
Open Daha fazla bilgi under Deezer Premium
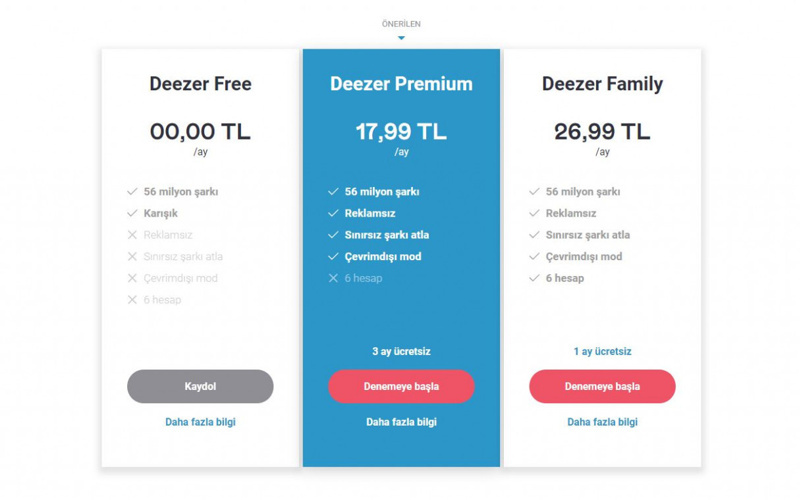coord(401,422)
